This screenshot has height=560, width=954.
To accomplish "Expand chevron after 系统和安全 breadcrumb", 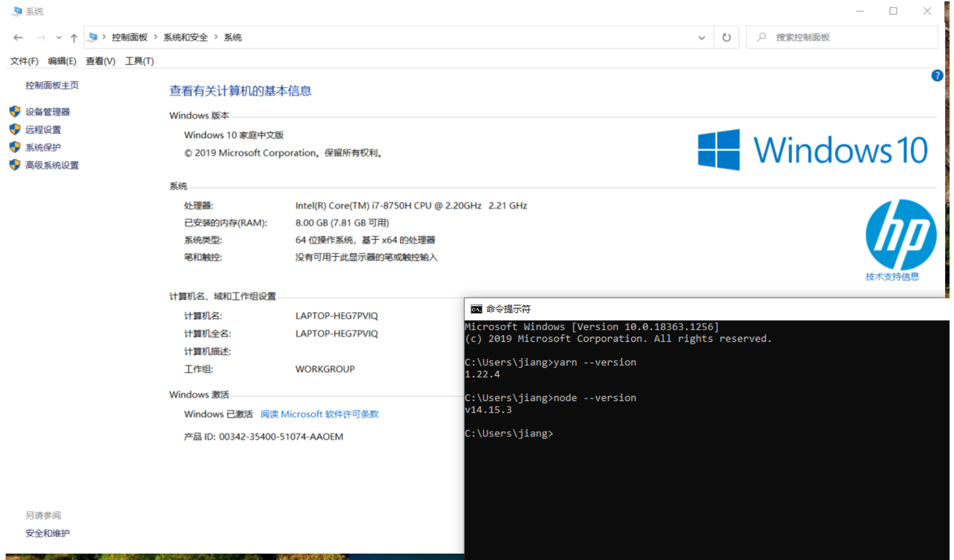I will (x=216, y=37).
